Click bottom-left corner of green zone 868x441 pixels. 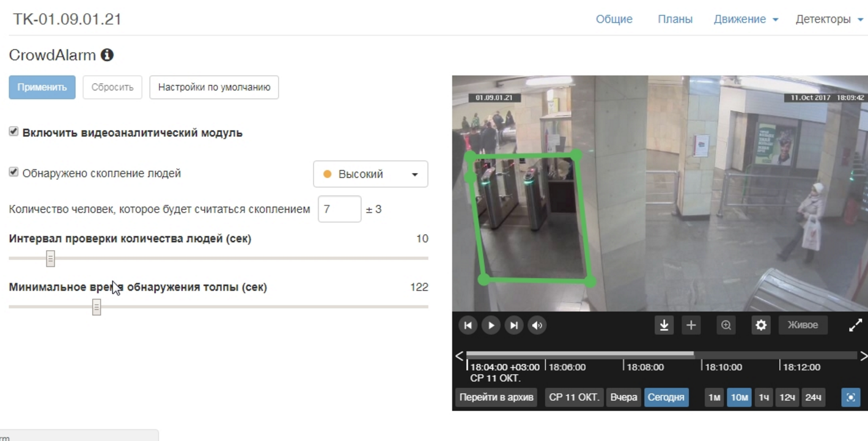click(x=484, y=280)
